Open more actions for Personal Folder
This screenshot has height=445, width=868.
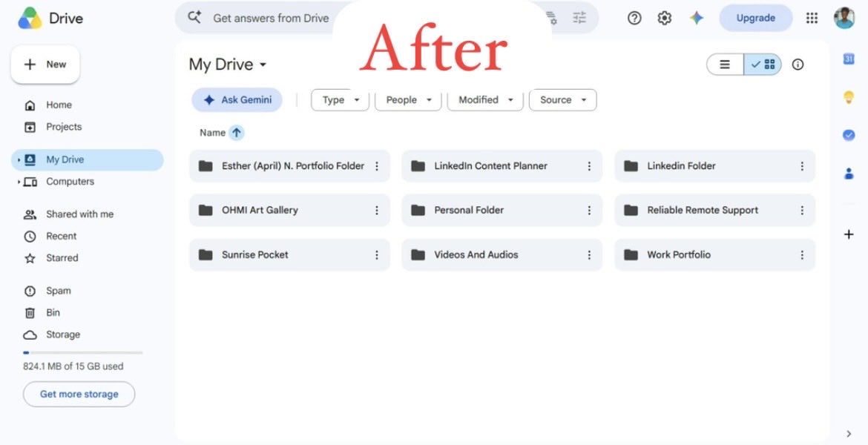coord(589,211)
